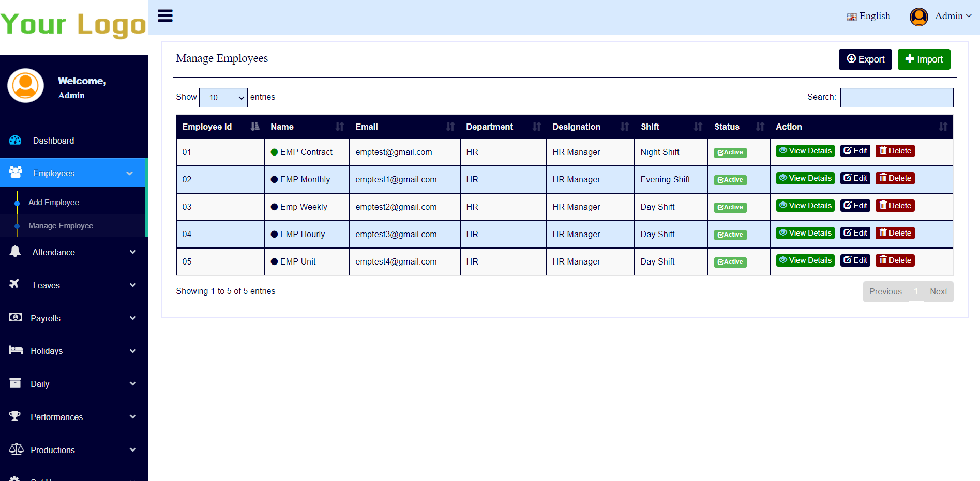Screen dimensions: 980x481
Task: Click the Import button
Action: pos(924,59)
